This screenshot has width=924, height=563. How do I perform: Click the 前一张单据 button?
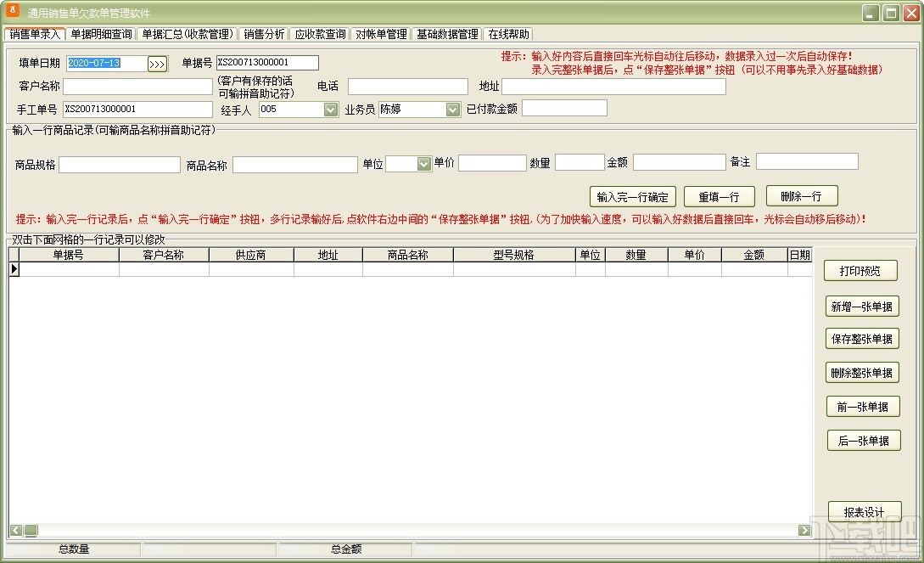[x=862, y=406]
